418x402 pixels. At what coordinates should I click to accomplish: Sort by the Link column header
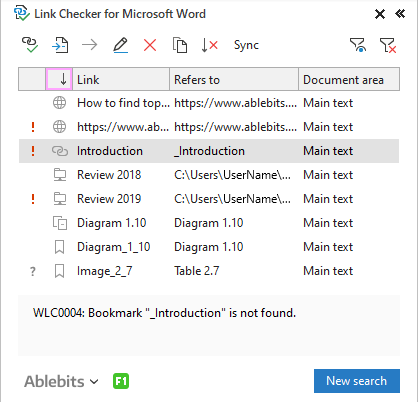click(121, 79)
